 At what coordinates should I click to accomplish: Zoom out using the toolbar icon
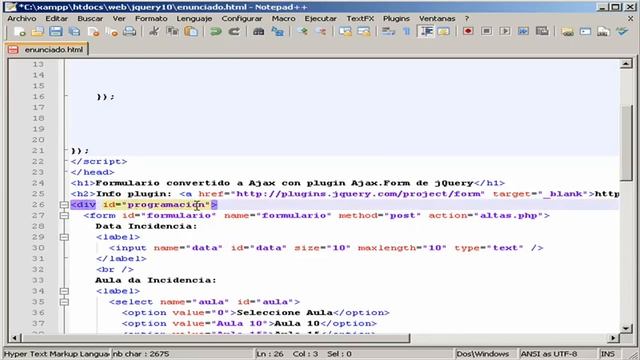321,31
